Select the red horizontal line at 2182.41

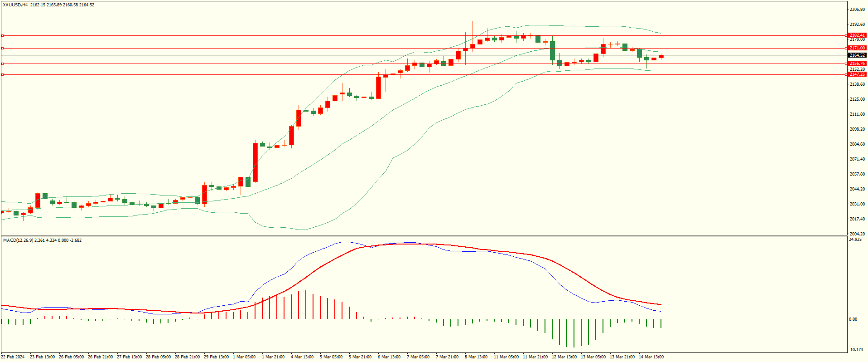(424, 35)
